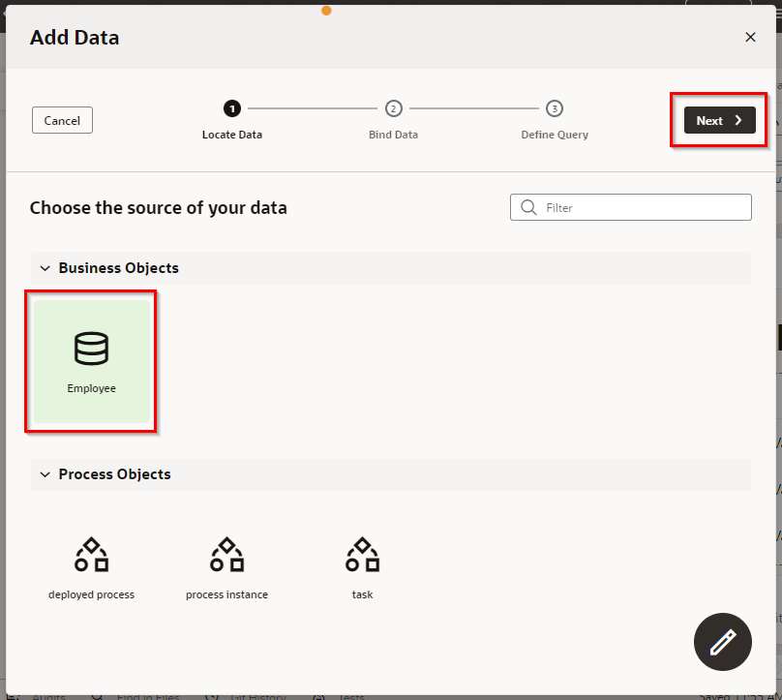This screenshot has height=700, width=782.
Task: Click the Process Objects section header
Action: (114, 474)
